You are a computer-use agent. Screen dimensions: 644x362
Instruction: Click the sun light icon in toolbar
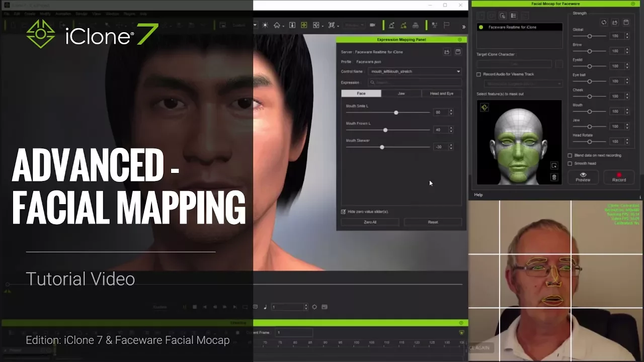(265, 25)
